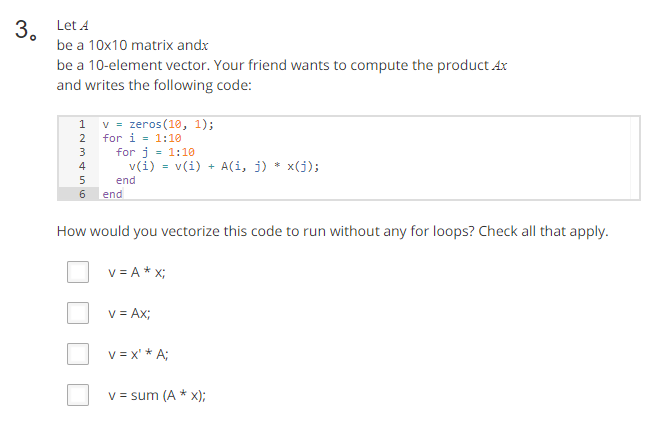Click the highlighted line number 6 in the gutter

pos(82,194)
